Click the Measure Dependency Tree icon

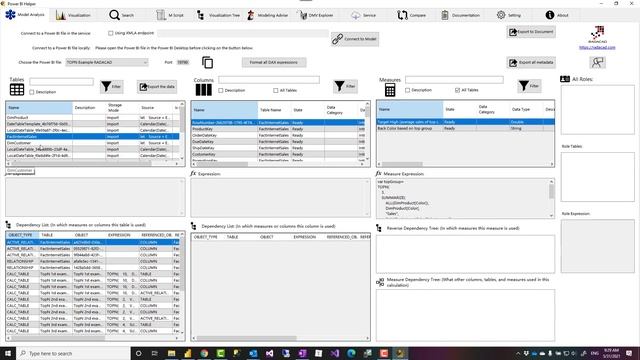click(x=380, y=282)
